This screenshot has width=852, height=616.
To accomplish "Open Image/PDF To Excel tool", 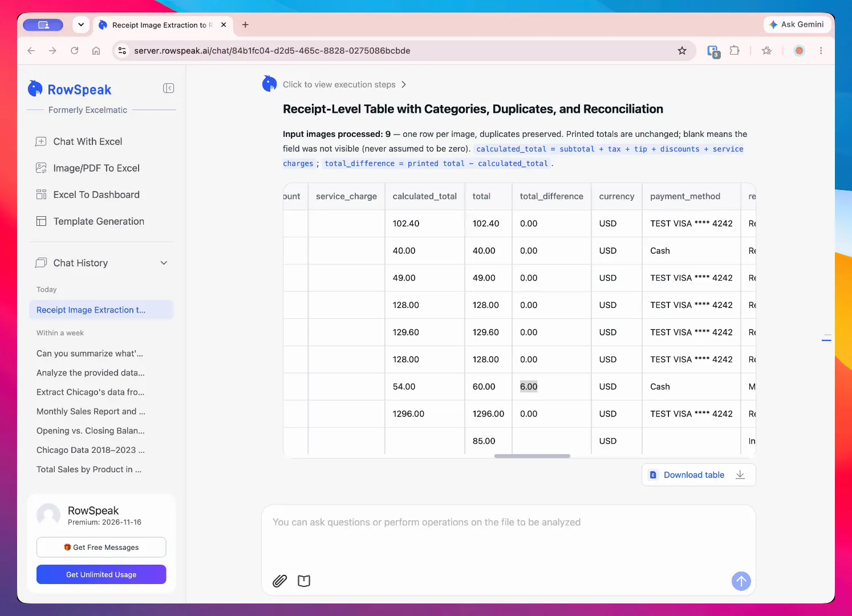I will click(x=87, y=168).
